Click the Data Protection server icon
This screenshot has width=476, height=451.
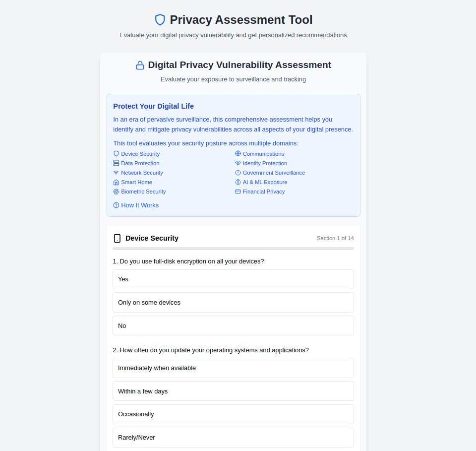[116, 163]
